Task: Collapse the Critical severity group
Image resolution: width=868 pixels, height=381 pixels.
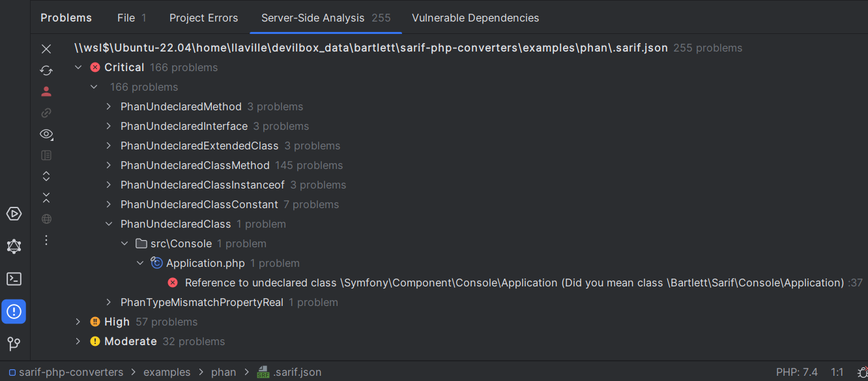Action: [x=78, y=67]
